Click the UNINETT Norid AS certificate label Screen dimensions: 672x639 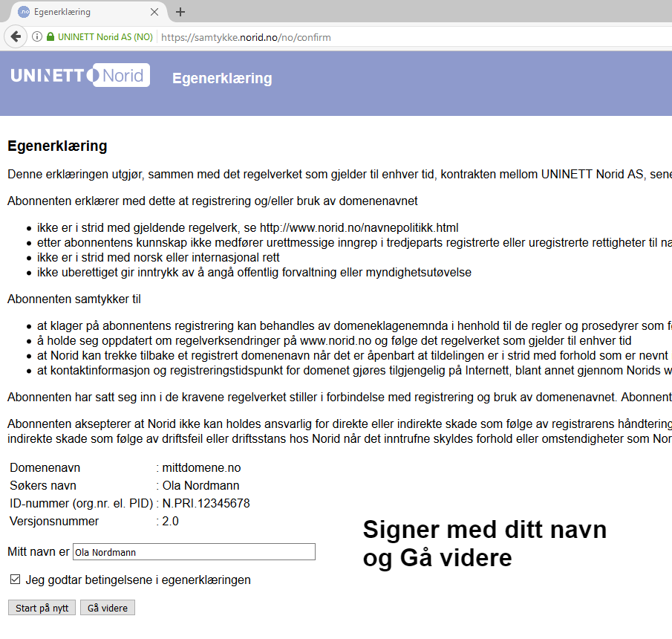[x=105, y=37]
